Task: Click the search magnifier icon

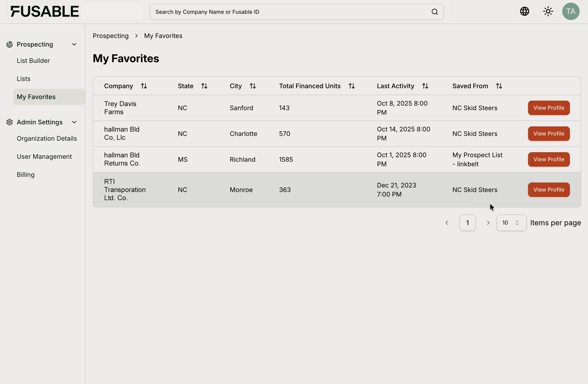Action: point(435,12)
